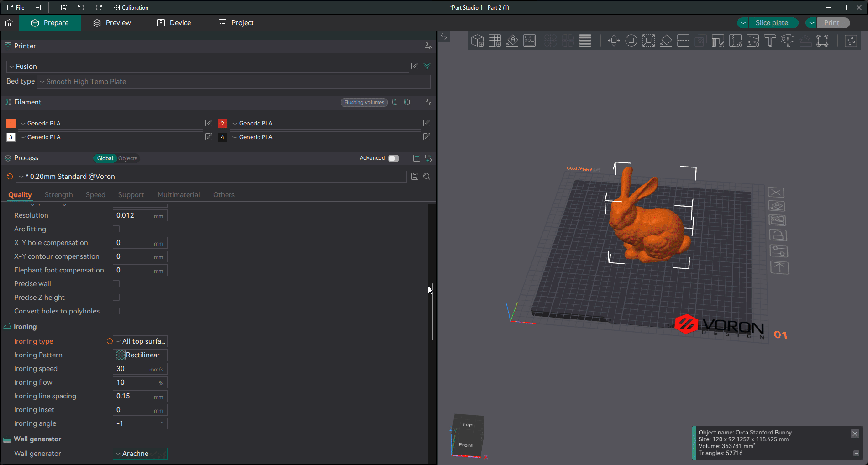Image resolution: width=868 pixels, height=465 pixels.
Task: Select the Rotate gizmo tool
Action: [x=631, y=41]
